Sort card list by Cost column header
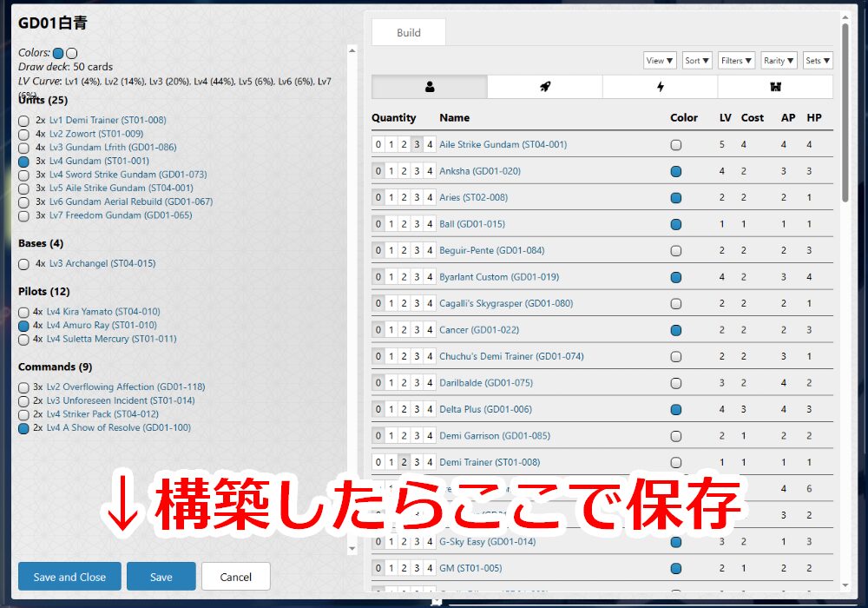This screenshot has width=868, height=608. tap(753, 118)
